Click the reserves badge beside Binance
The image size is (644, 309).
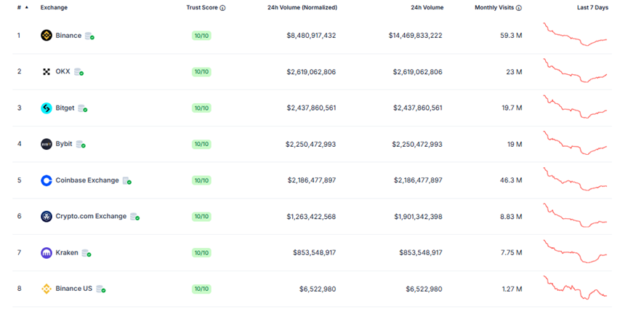click(89, 36)
